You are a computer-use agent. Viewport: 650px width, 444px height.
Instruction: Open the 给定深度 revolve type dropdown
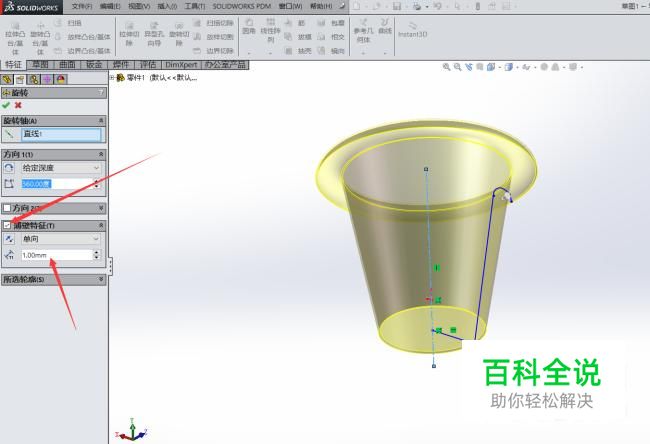pos(61,168)
